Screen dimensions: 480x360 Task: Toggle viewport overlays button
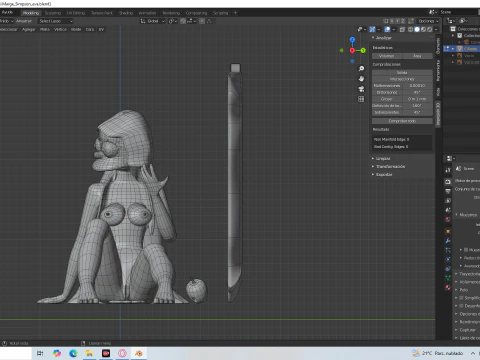click(x=387, y=29)
